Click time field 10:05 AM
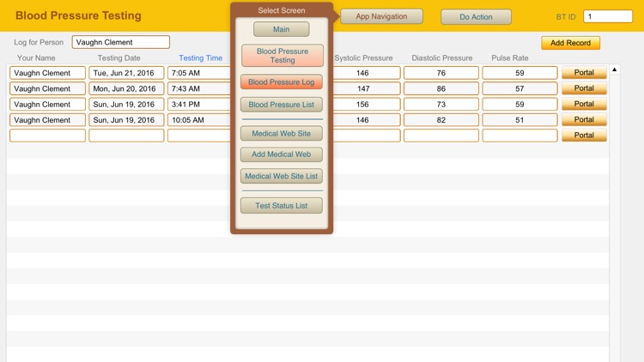This screenshot has width=644, height=362. pyautogui.click(x=199, y=120)
